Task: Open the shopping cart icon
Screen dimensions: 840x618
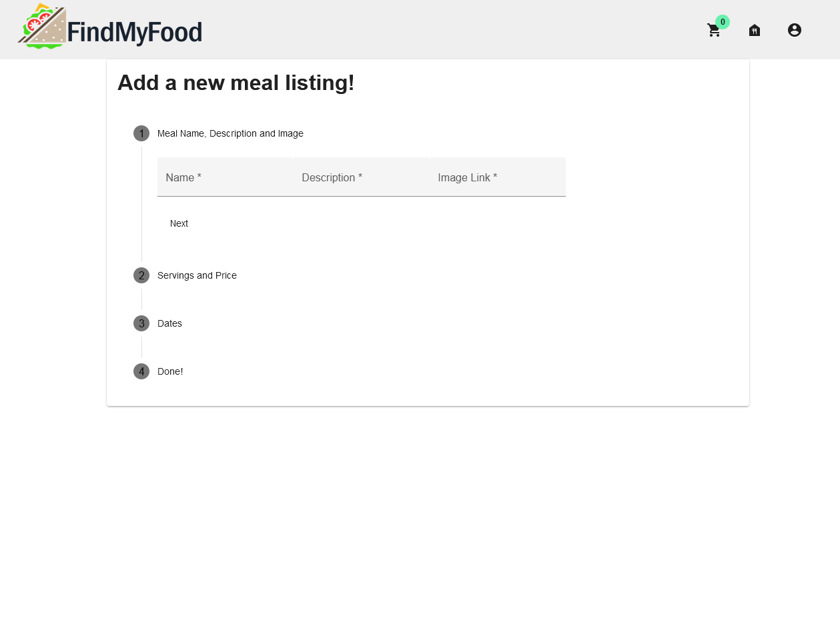Action: pyautogui.click(x=714, y=31)
